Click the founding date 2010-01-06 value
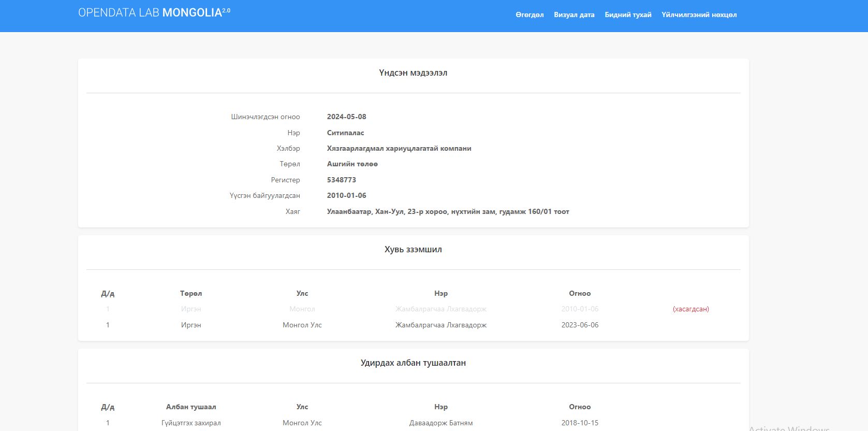The height and width of the screenshot is (431, 868). click(346, 196)
